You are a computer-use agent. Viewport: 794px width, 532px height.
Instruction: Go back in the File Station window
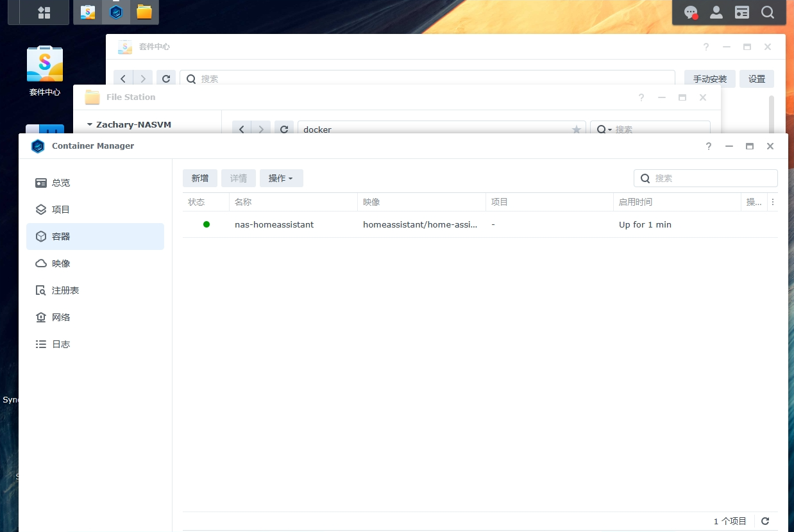(242, 129)
